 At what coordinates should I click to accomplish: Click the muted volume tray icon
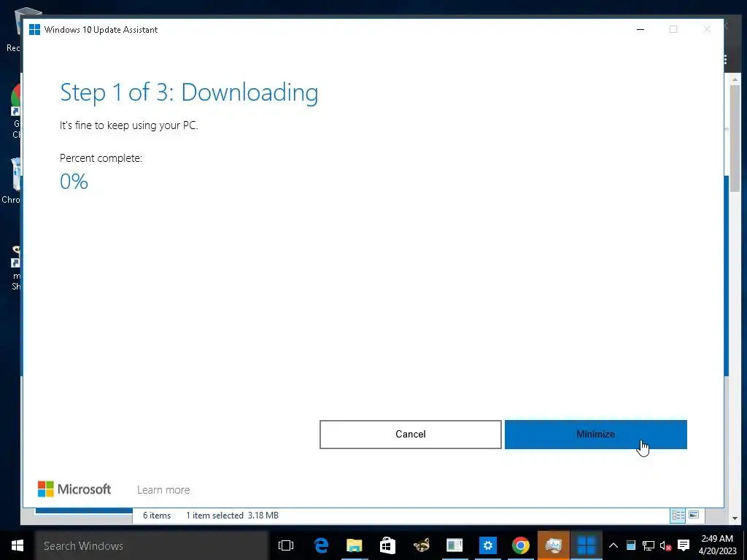(665, 545)
